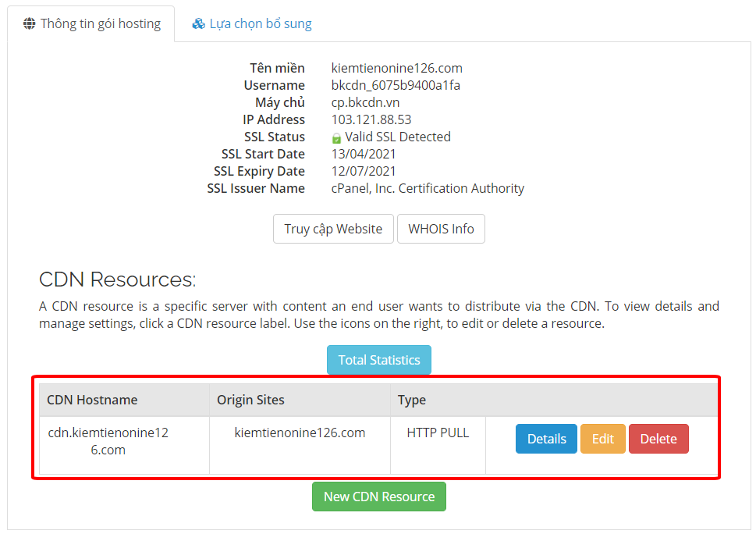Click the cubes icon beside Lựa chọn bổ sung
Screen dimensions: 756x534
point(199,23)
